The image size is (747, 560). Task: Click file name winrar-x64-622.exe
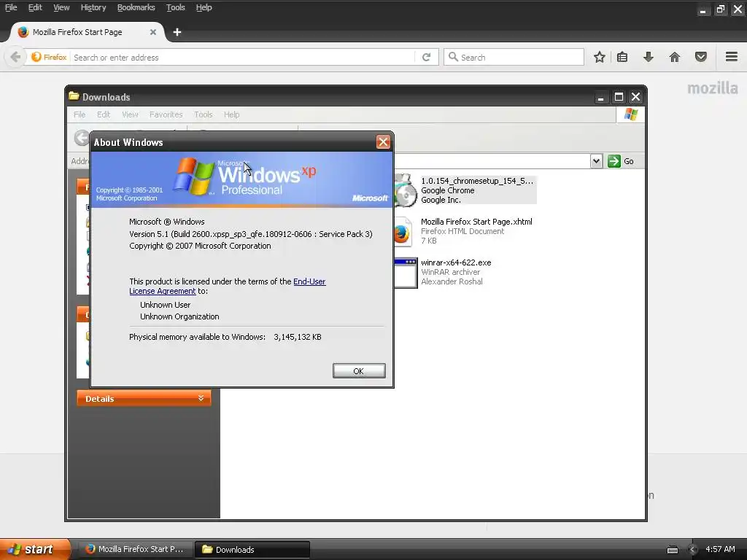(456, 262)
